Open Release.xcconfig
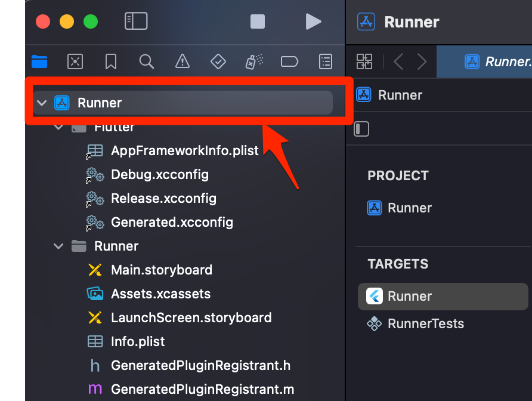Screen dimensions: 532x401 (163, 198)
